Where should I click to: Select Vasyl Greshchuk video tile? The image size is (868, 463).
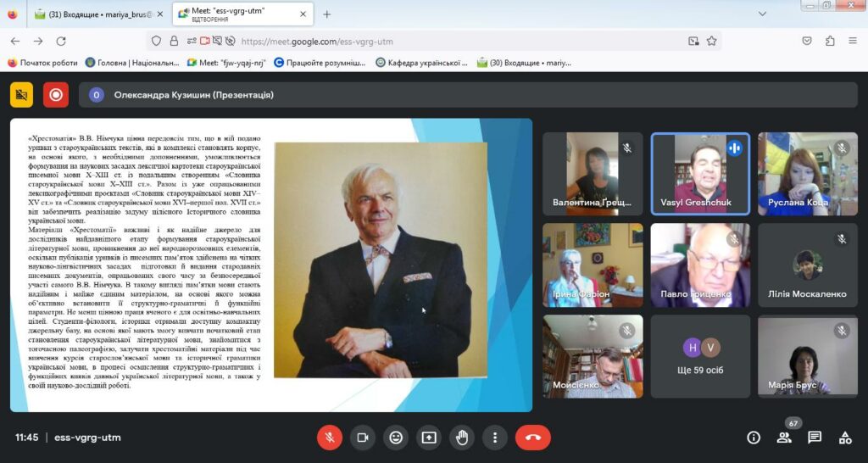700,174
